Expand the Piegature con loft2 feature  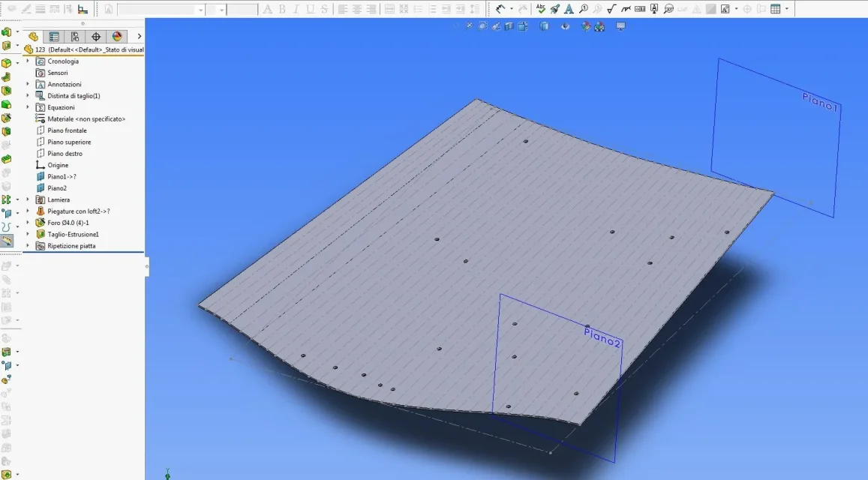pos(28,211)
